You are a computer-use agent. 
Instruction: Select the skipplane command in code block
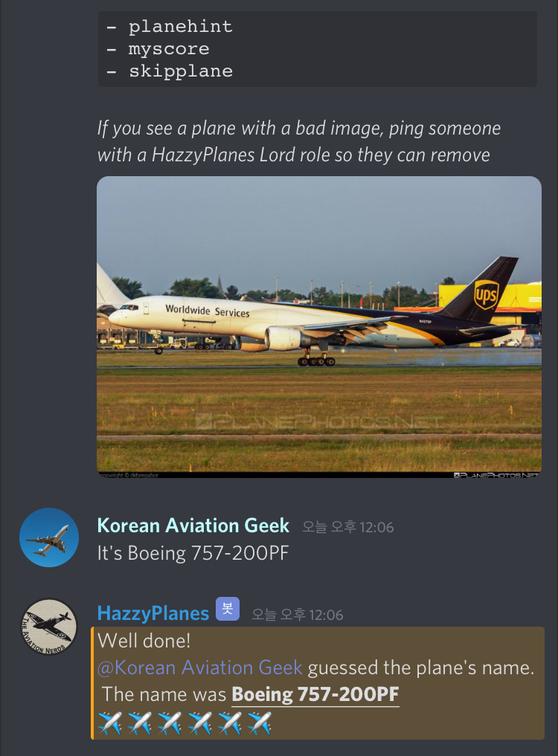(x=180, y=71)
